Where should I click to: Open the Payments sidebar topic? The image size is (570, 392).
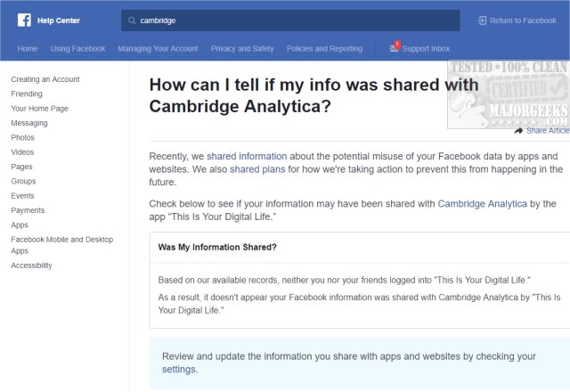tap(28, 210)
